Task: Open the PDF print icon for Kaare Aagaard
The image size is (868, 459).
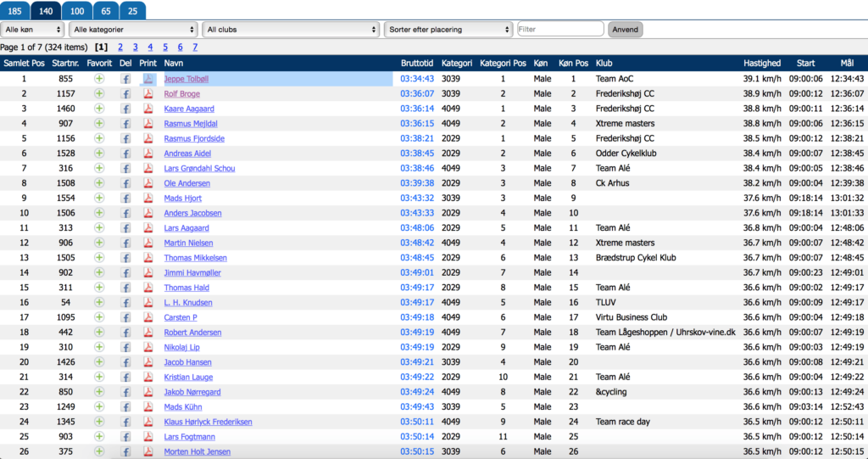Action: click(x=147, y=109)
